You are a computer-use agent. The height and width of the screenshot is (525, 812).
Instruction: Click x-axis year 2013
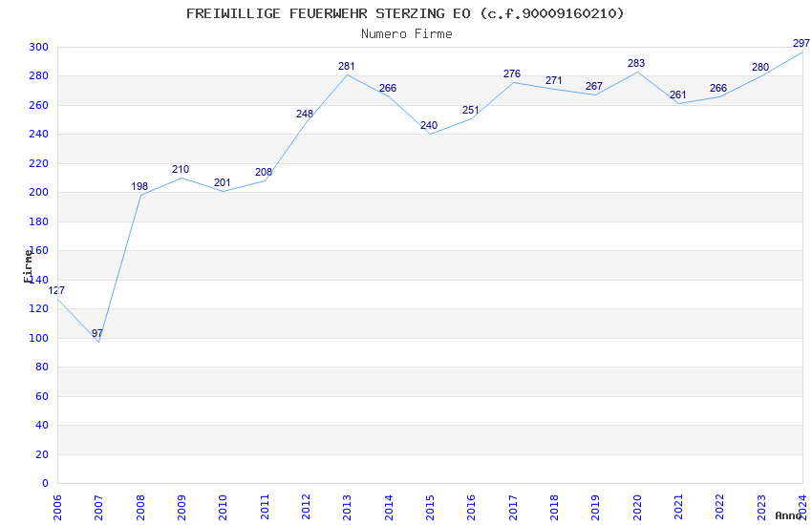(348, 508)
